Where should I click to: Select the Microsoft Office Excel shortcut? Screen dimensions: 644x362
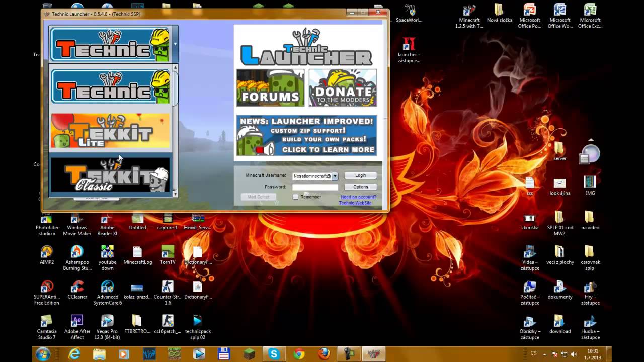[x=590, y=16]
